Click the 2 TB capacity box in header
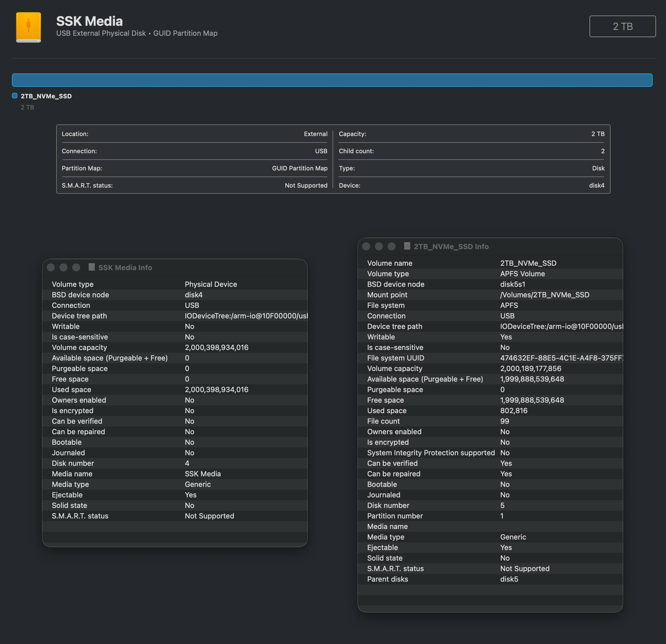Screen dimensions: 666x644 (622, 26)
